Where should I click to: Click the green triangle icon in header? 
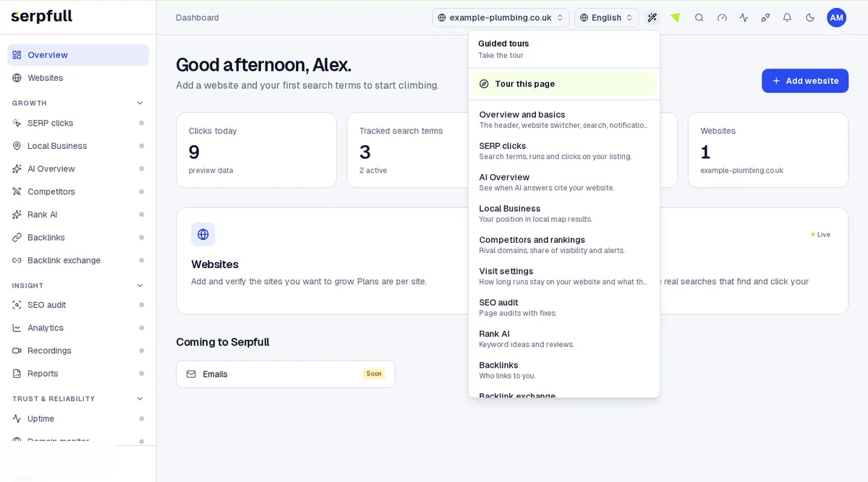click(x=675, y=17)
